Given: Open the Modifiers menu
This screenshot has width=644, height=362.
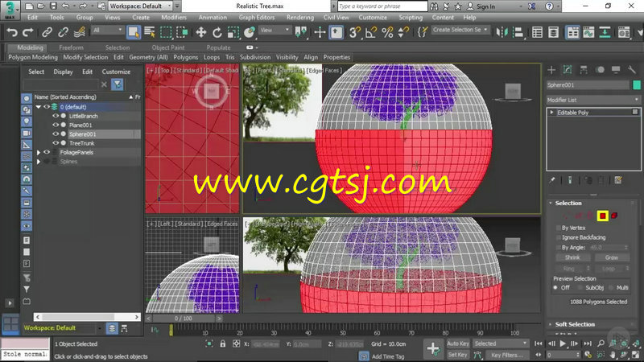Looking at the screenshot, I should [174, 17].
